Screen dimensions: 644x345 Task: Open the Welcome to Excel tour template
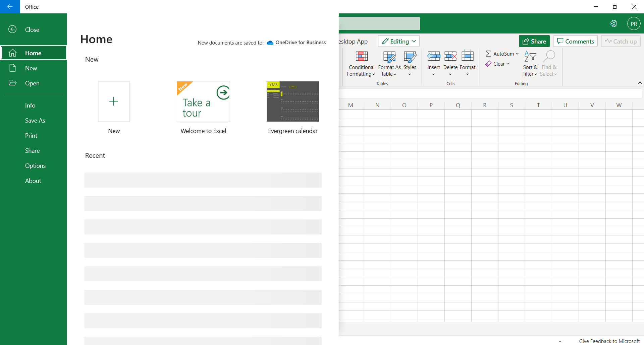[x=203, y=101]
